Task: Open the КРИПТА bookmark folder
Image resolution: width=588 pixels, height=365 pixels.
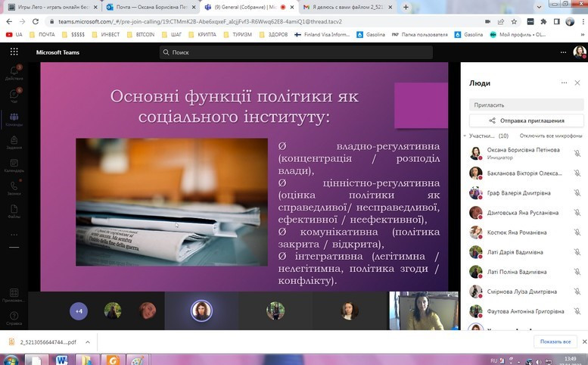Action: [203, 35]
